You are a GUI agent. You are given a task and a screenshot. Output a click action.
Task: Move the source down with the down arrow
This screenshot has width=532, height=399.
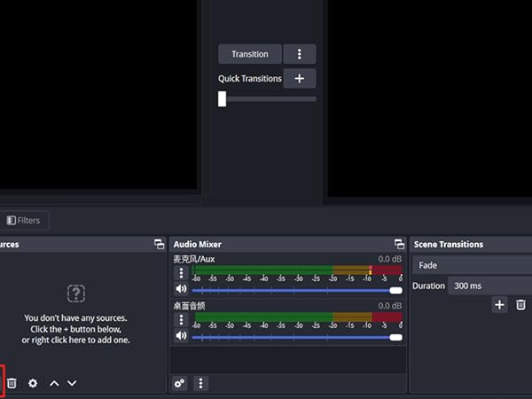tap(72, 383)
